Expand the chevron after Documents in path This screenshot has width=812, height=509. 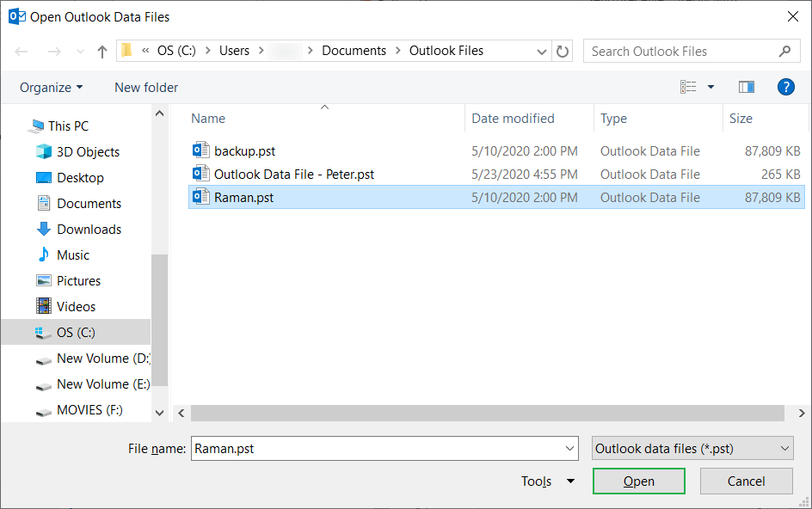tap(397, 51)
